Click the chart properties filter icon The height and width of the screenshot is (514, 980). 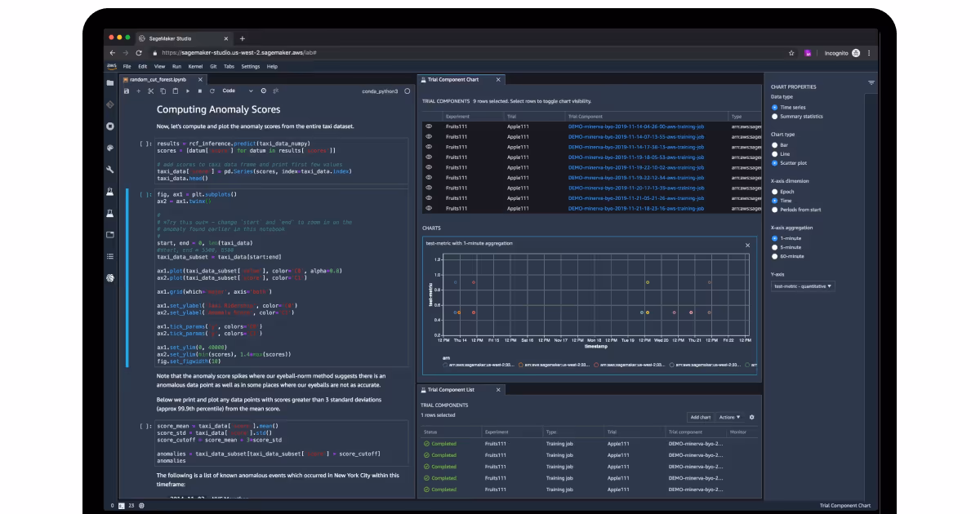tap(871, 82)
